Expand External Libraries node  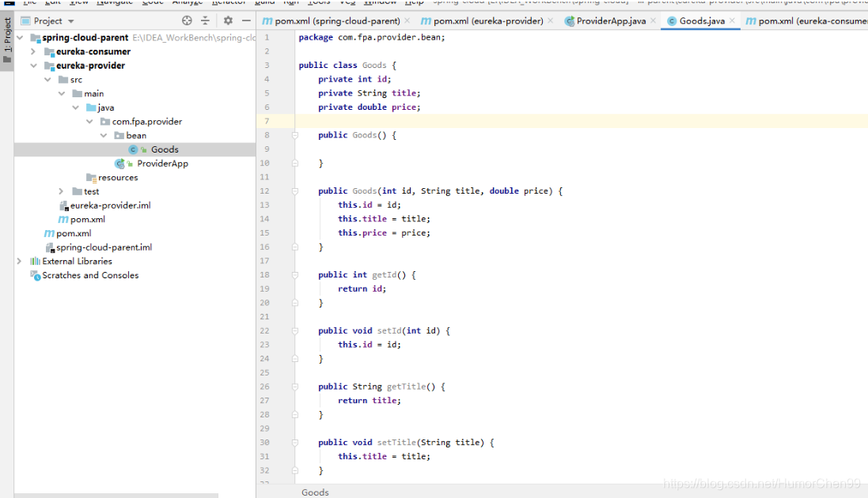19,261
